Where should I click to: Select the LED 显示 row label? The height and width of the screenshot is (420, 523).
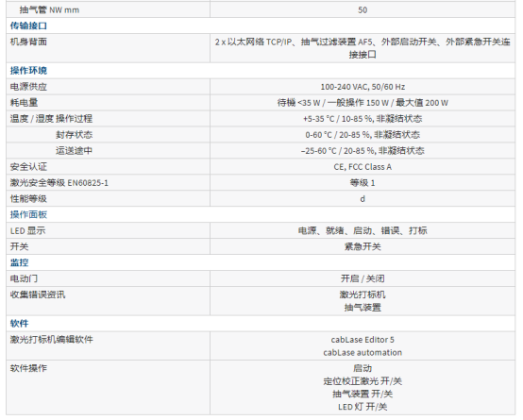pos(27,230)
